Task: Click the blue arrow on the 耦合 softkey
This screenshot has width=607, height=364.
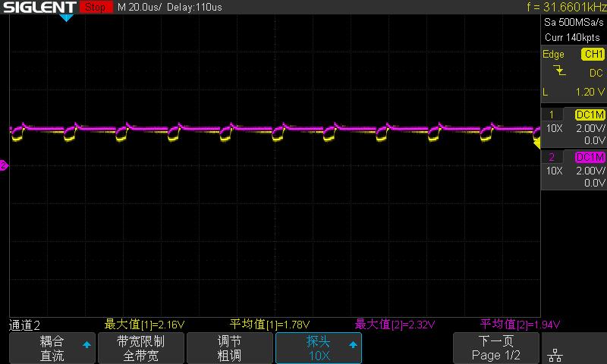Action: 86,344
